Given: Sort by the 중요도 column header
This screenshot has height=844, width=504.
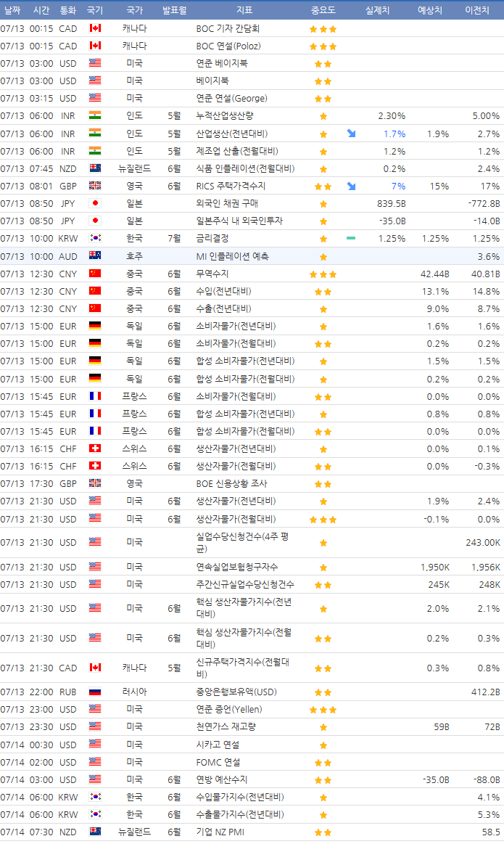Looking at the screenshot, I should click(x=323, y=10).
